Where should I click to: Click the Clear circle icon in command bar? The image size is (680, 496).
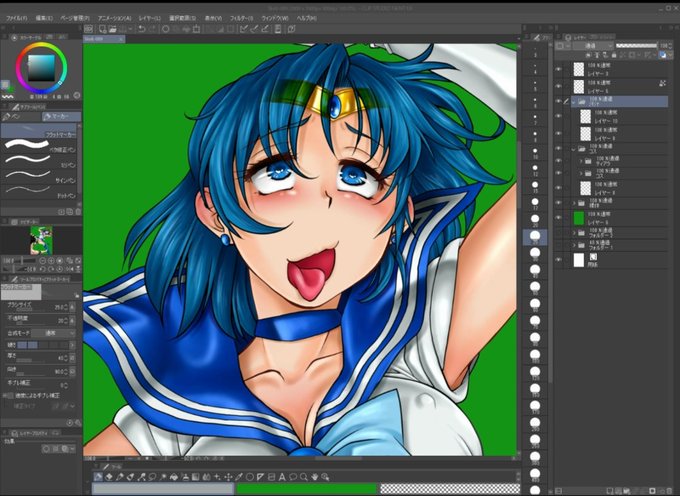tap(165, 29)
